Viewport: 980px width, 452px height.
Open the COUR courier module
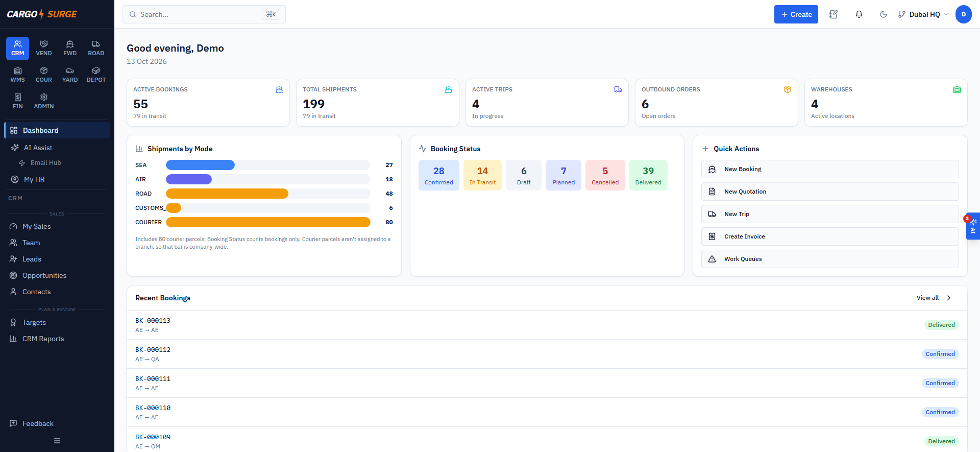coord(44,75)
